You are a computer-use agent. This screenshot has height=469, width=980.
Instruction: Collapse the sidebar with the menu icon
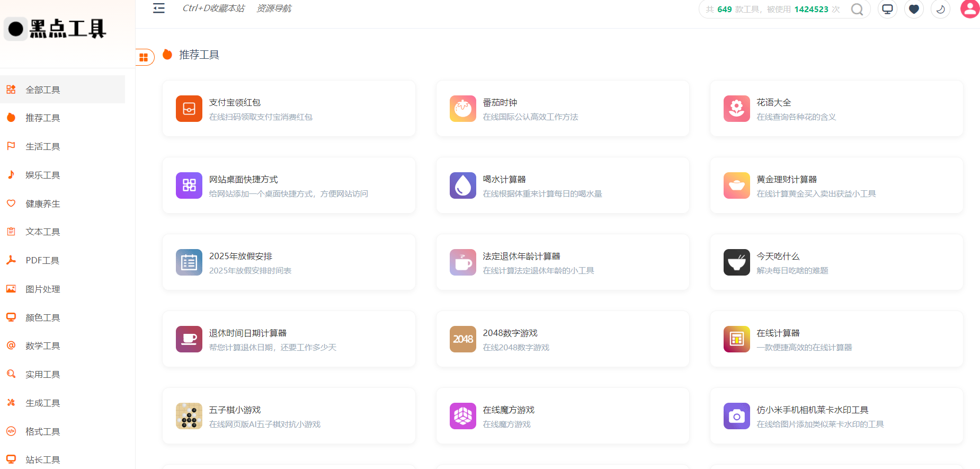pos(159,8)
